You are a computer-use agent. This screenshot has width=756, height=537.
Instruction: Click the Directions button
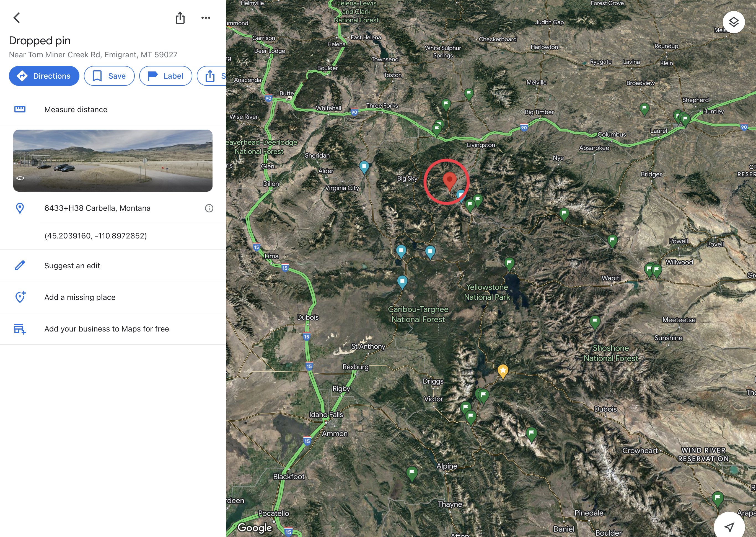(x=44, y=76)
